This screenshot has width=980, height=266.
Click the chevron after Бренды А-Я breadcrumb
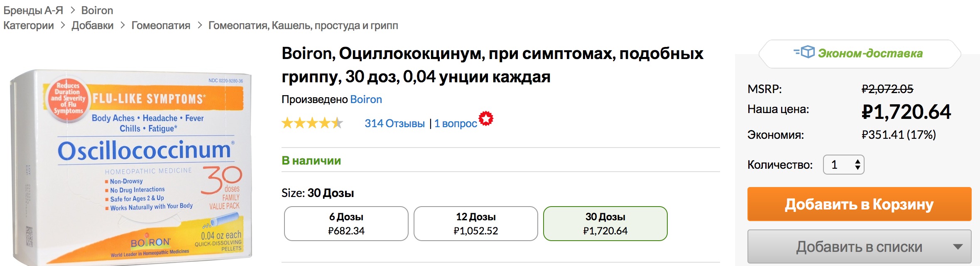[72, 10]
